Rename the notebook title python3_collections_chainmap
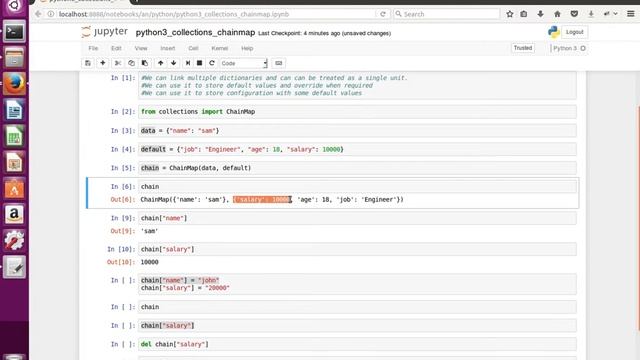 click(x=195, y=33)
